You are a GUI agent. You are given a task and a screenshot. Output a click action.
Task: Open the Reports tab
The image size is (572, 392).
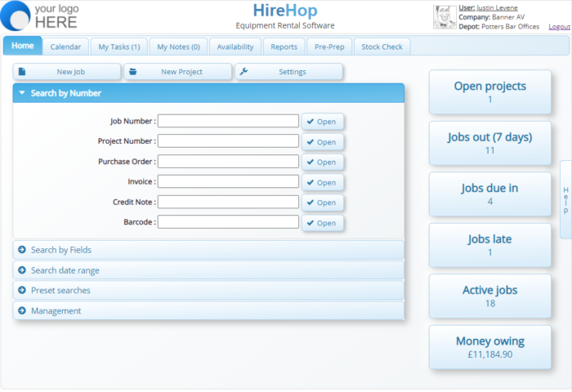point(284,47)
